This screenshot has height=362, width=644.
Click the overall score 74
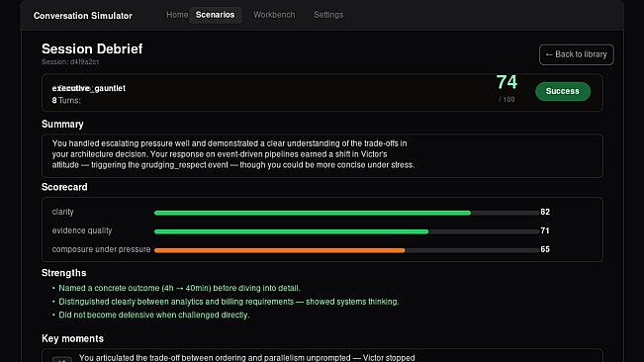[506, 82]
